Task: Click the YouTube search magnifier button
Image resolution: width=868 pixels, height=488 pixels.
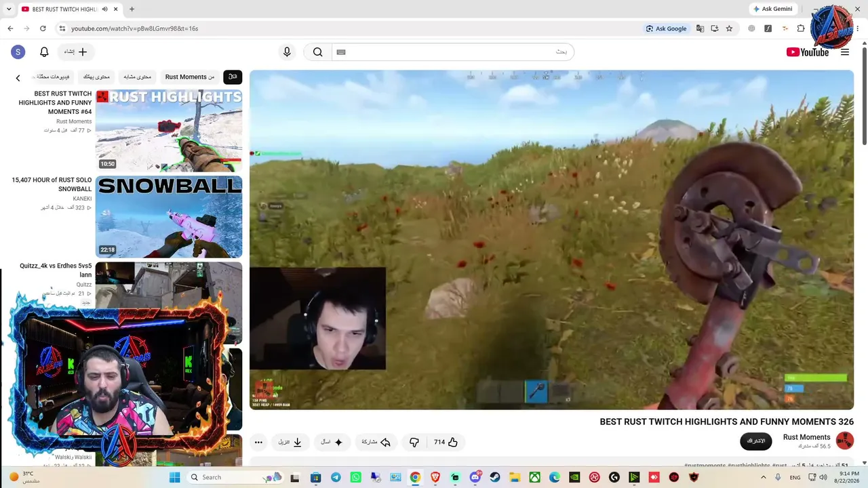Action: (x=317, y=52)
